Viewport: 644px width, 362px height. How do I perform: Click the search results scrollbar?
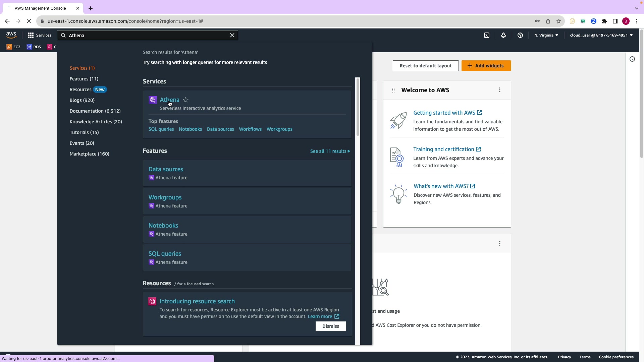(358, 107)
